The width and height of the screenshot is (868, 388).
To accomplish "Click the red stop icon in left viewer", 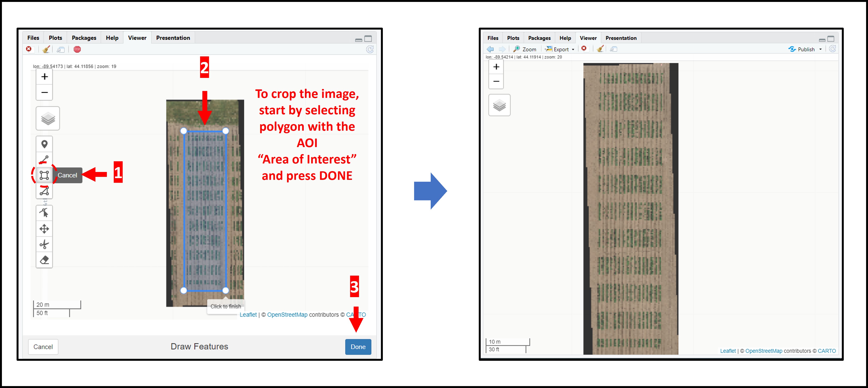I will [x=77, y=49].
